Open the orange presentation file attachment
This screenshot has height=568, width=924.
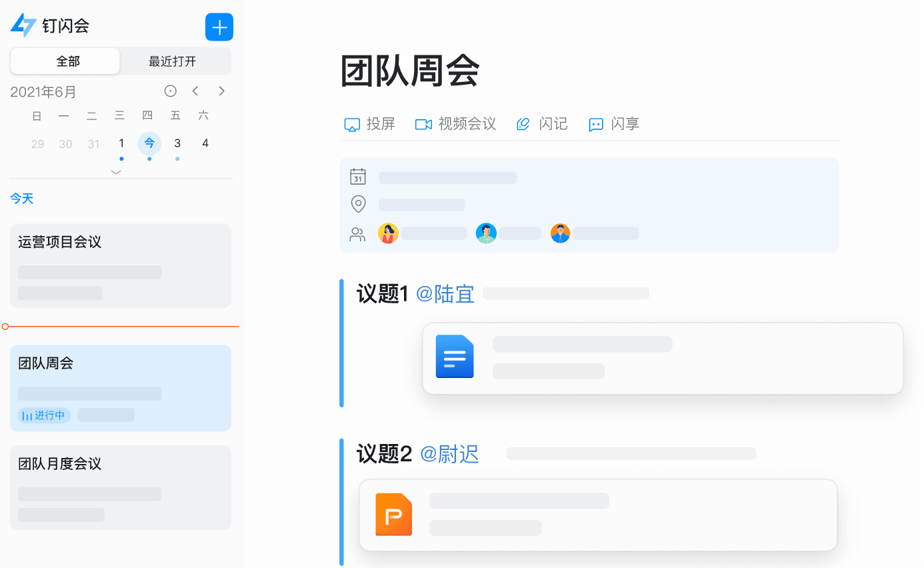coord(393,514)
